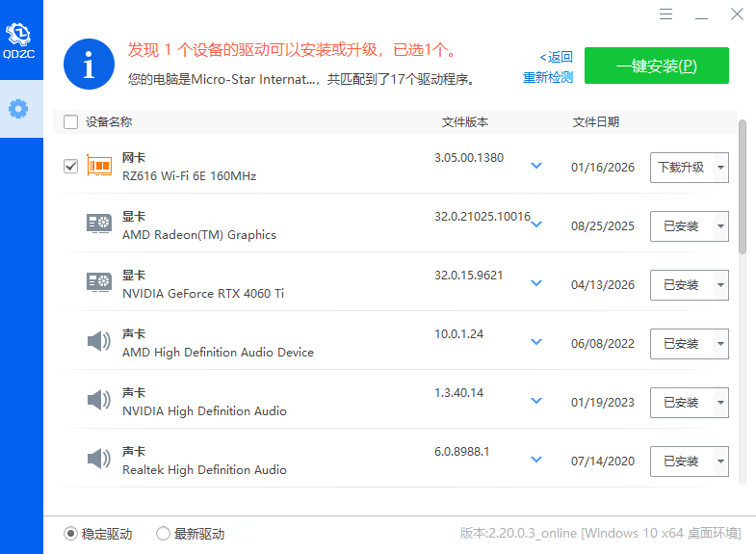Click the 设备名称 column header
756x554 pixels.
109,122
